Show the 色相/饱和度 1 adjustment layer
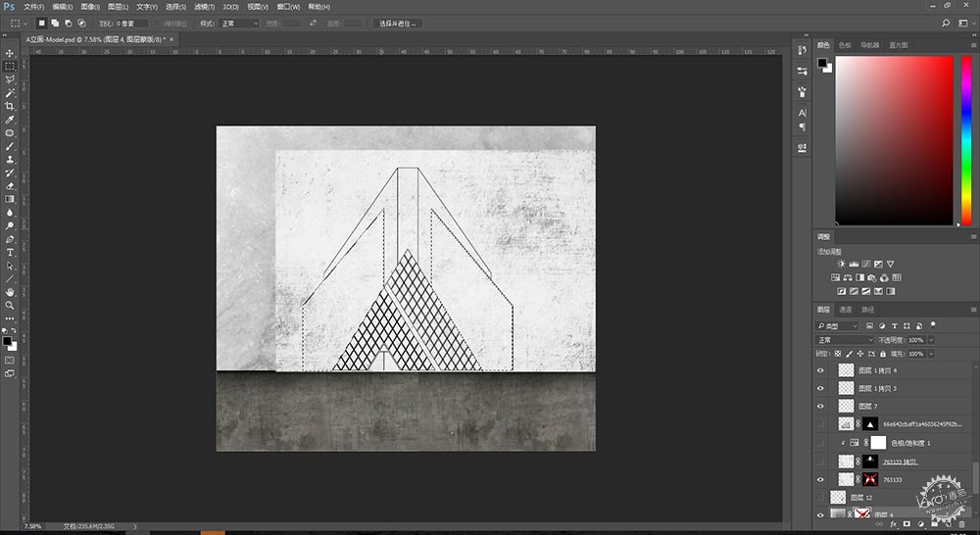Screen dimensions: 980x535 point(820,443)
